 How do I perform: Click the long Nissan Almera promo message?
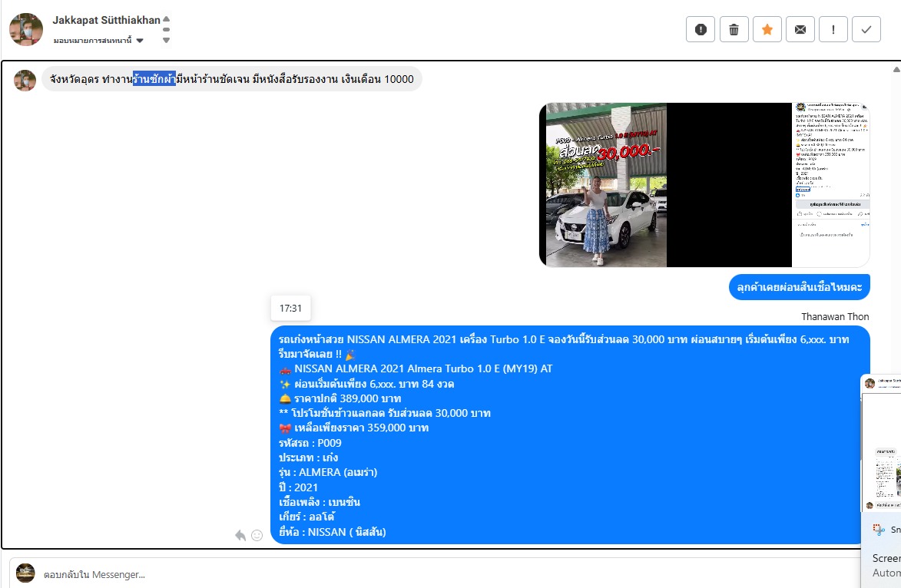(x=570, y=435)
